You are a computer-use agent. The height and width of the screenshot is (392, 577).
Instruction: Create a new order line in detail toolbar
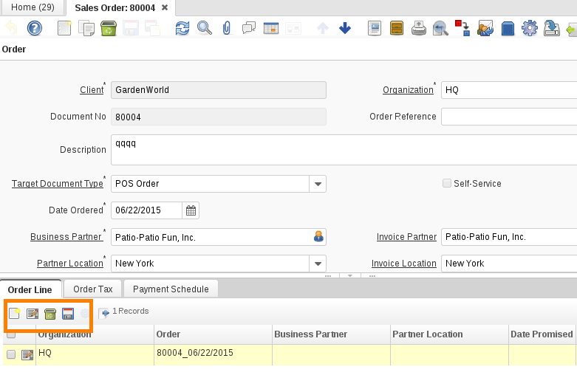(x=15, y=314)
